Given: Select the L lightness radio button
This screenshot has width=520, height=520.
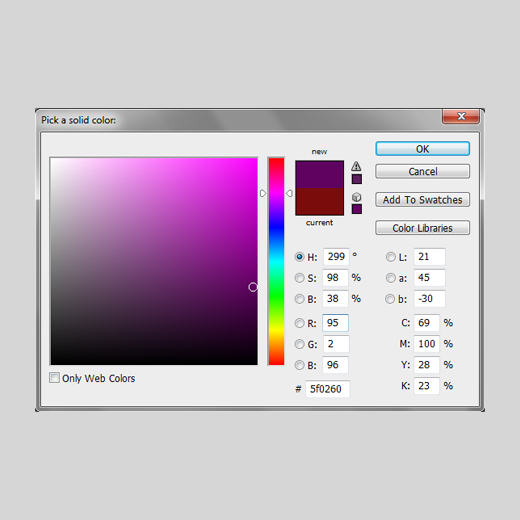Looking at the screenshot, I should tap(390, 257).
